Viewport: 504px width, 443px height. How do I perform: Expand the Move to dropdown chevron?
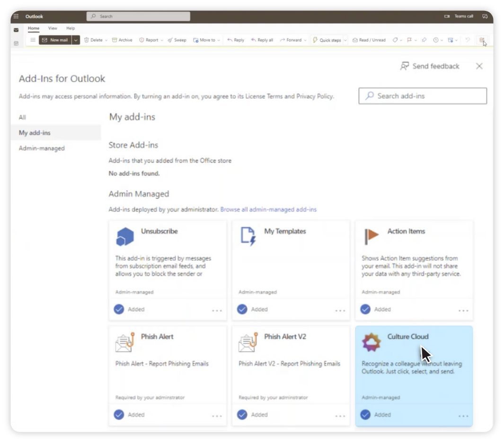[219, 40]
